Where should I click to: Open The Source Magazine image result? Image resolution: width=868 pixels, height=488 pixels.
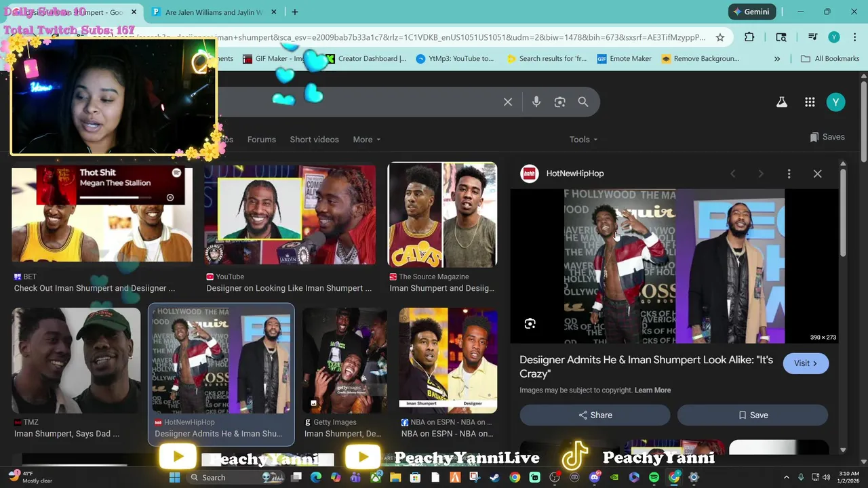coord(442,228)
